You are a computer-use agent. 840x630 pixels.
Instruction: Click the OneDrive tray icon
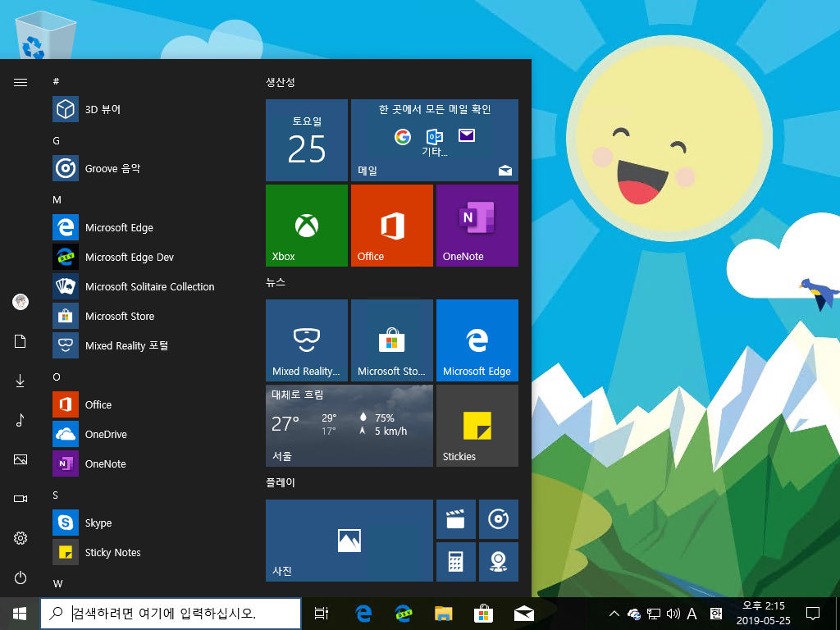634,614
